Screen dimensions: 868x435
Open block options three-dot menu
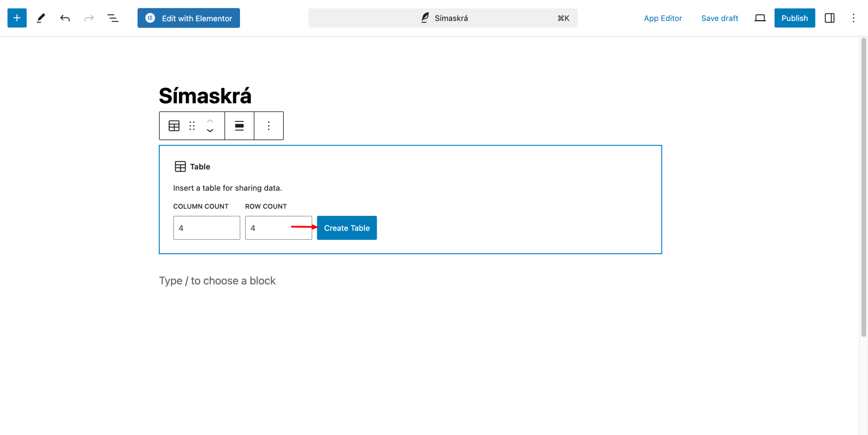[269, 126]
